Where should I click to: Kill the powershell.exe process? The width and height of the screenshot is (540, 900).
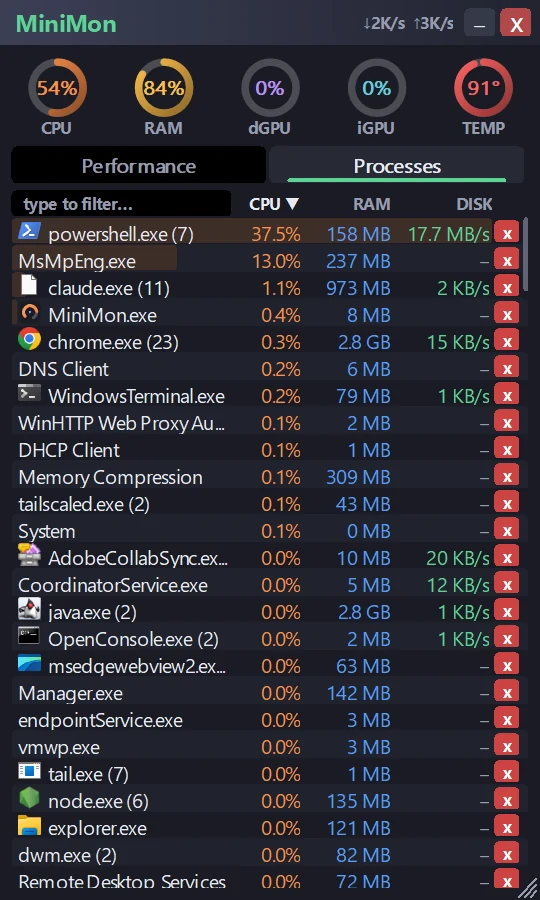[507, 233]
